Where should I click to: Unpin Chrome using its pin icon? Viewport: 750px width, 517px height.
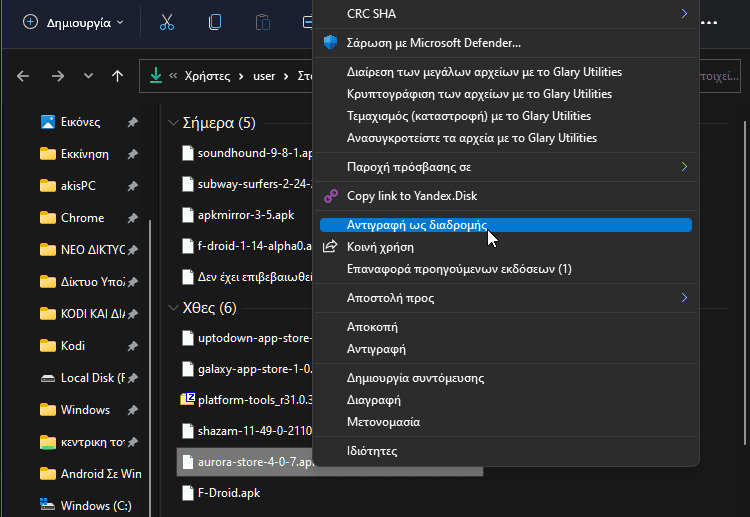pyautogui.click(x=133, y=218)
